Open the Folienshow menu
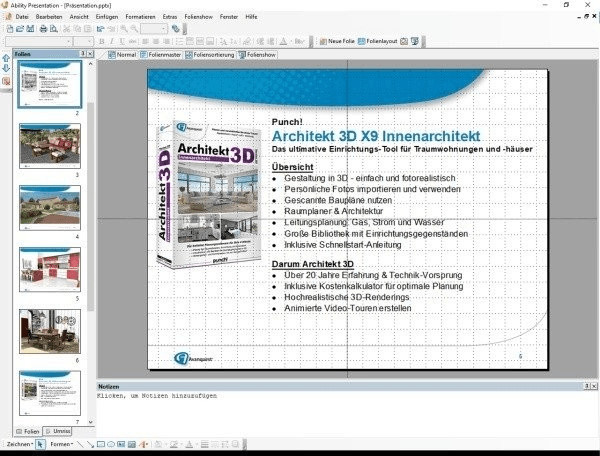Image resolution: width=600 pixels, height=456 pixels. (x=201, y=17)
